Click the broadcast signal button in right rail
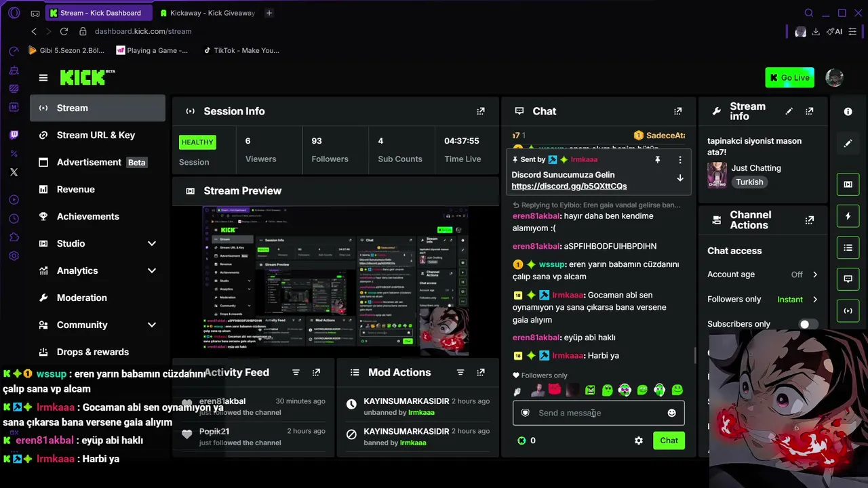868x488 pixels. 848,310
